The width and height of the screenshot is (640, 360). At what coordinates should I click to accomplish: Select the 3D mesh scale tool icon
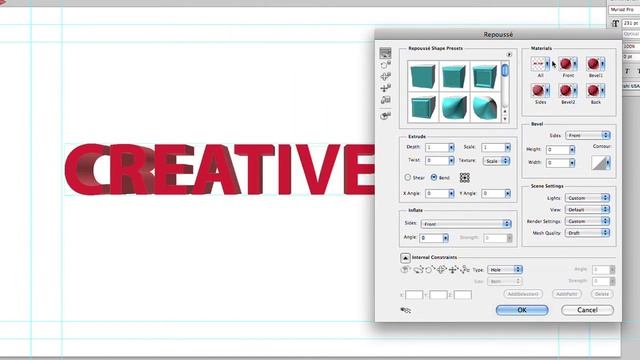click(x=385, y=100)
